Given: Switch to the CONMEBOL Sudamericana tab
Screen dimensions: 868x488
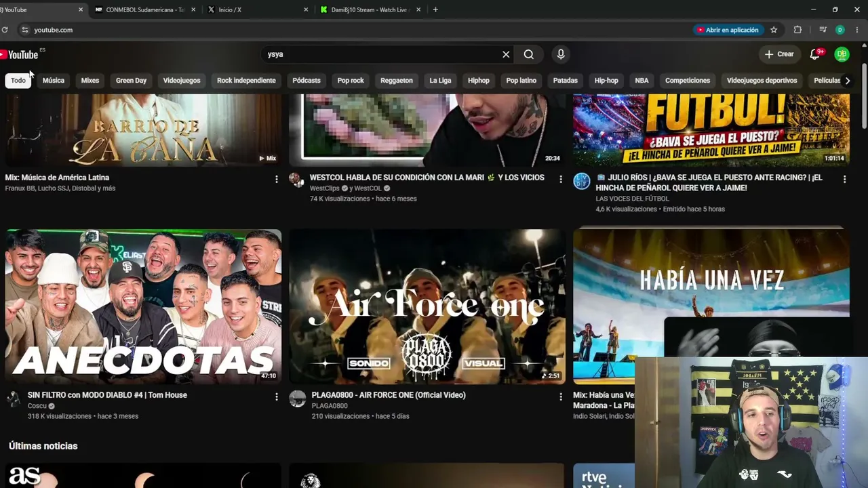Looking at the screenshot, I should (145, 9).
